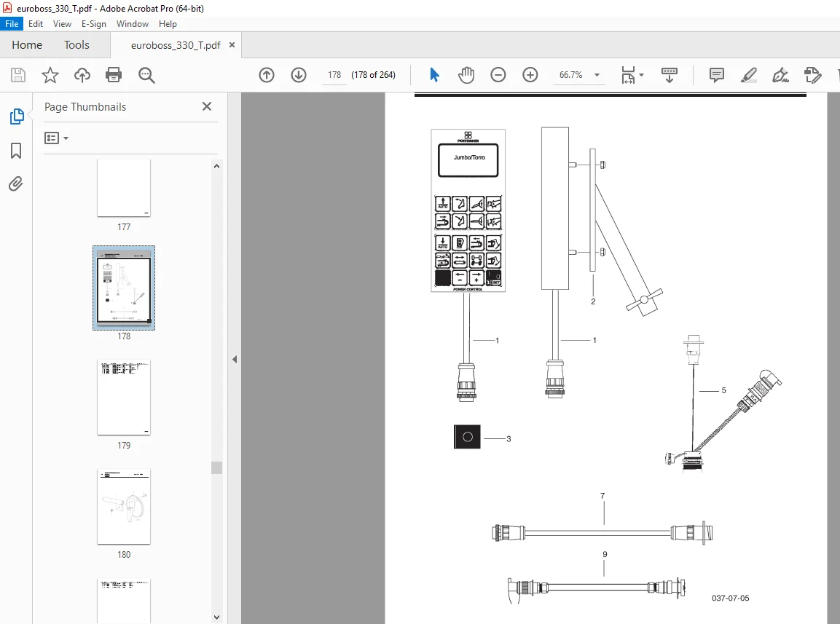Click thumbnail scrollbar up arrow

[216, 166]
